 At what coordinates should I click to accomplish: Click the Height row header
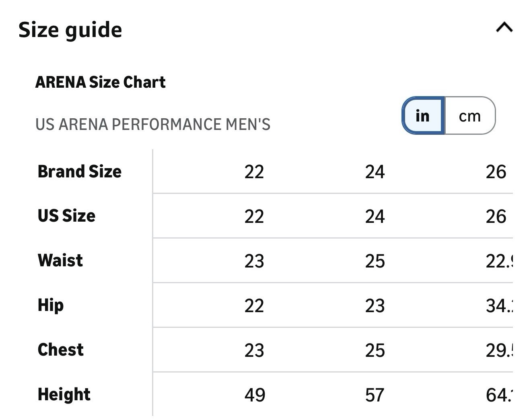64,395
